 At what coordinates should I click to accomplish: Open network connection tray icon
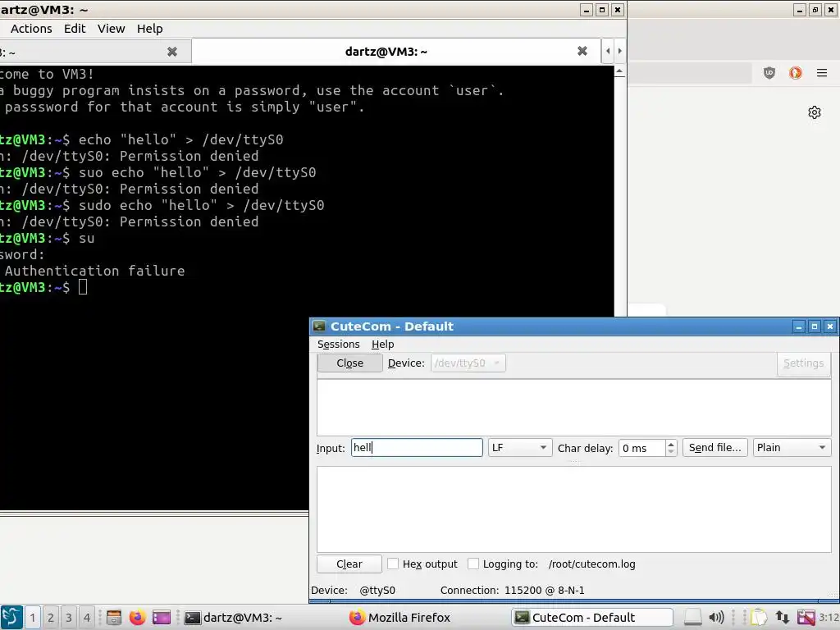[x=782, y=617]
